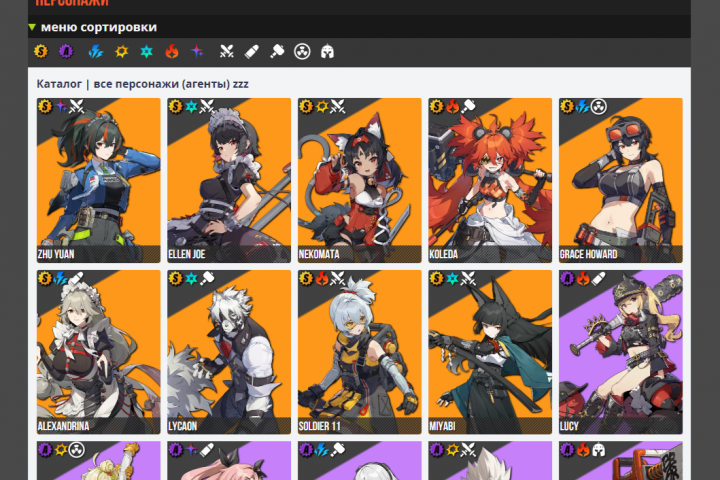Viewport: 720px width, 480px height.
Task: Click Fire icon on Lucy card
Action: pos(583,278)
